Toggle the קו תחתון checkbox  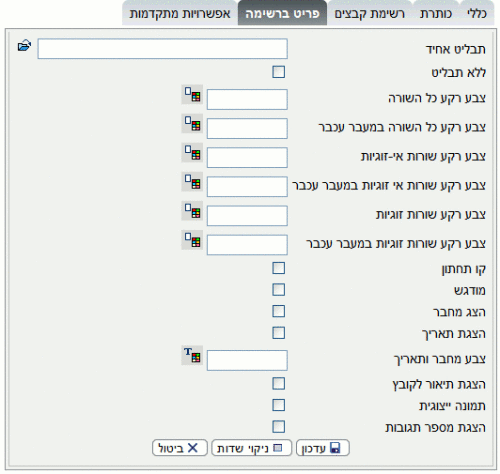click(279, 268)
